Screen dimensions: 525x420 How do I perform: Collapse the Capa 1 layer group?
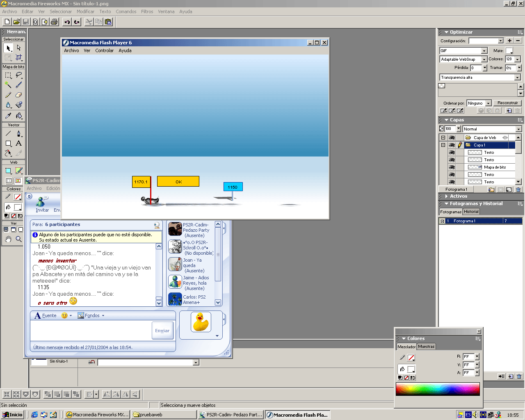click(x=443, y=145)
